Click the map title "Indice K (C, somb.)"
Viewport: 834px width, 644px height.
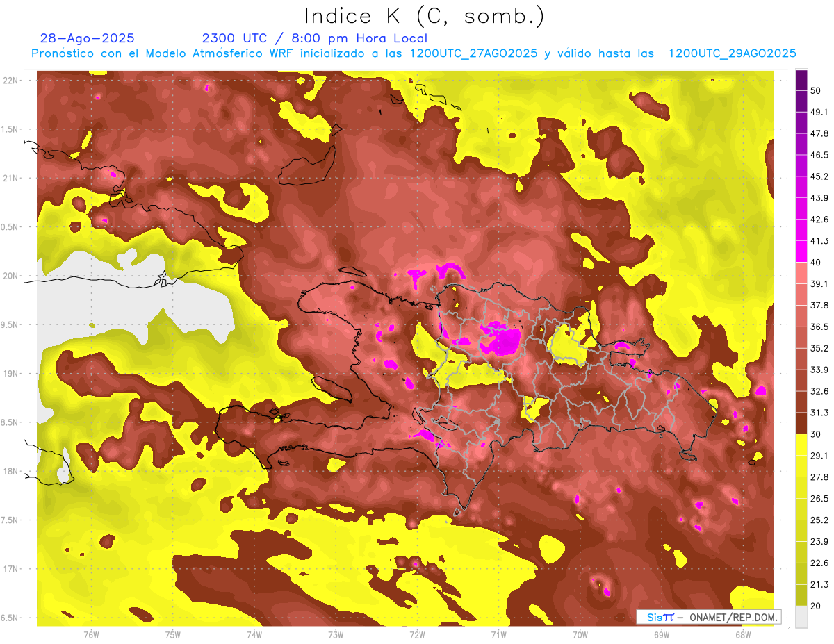pos(425,16)
